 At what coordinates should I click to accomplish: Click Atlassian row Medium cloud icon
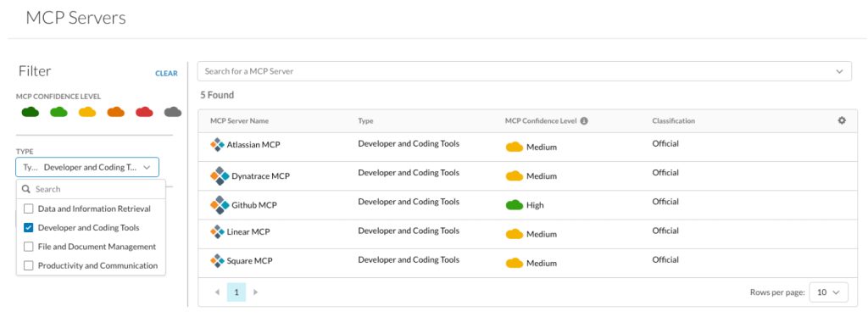[x=515, y=147]
